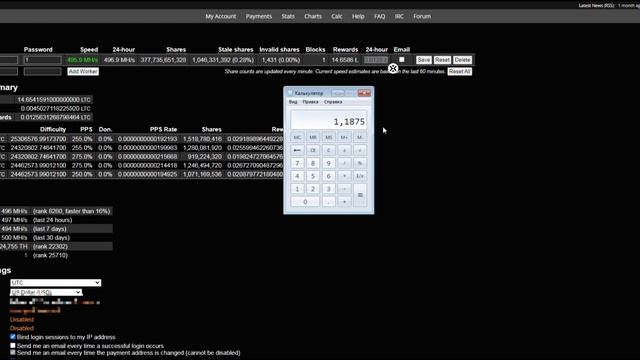
Task: Click the plus key in Calculator
Action: click(x=344, y=202)
